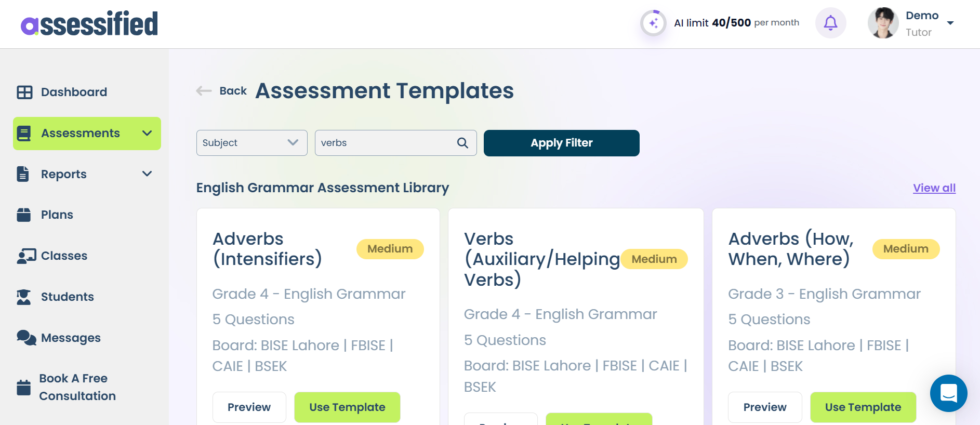980x425 pixels.
Task: Expand the Reports submenu chevron
Action: [147, 174]
